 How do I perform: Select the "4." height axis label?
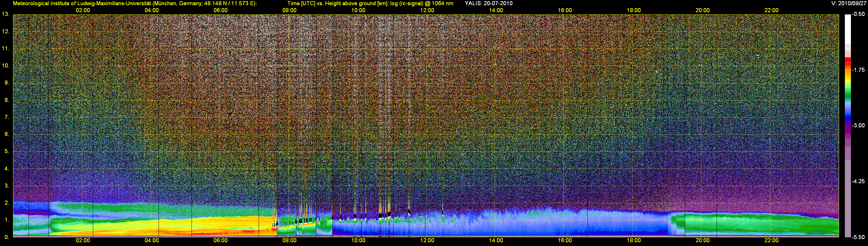tap(7, 168)
